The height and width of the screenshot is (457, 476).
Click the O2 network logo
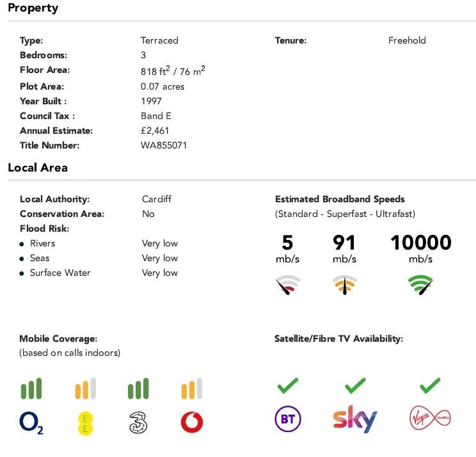tap(31, 422)
